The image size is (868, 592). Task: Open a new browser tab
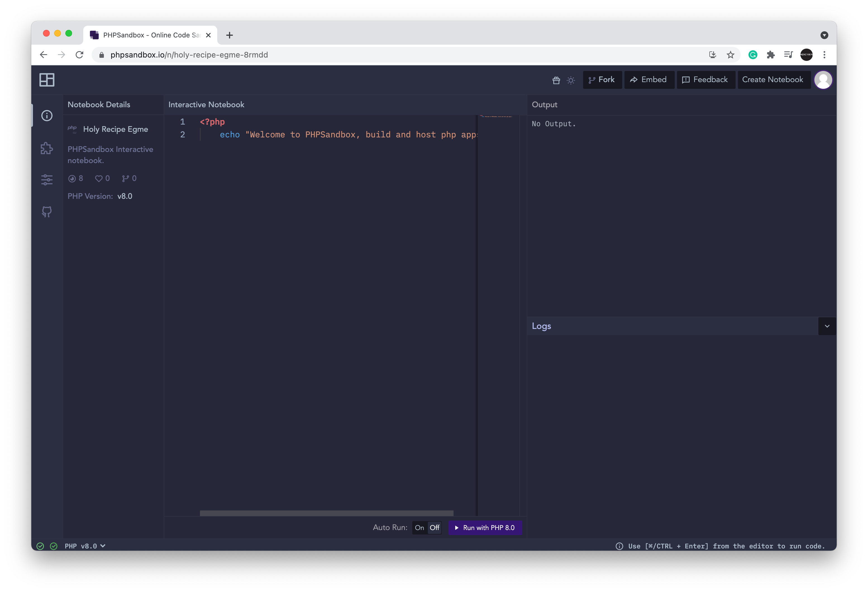coord(230,35)
